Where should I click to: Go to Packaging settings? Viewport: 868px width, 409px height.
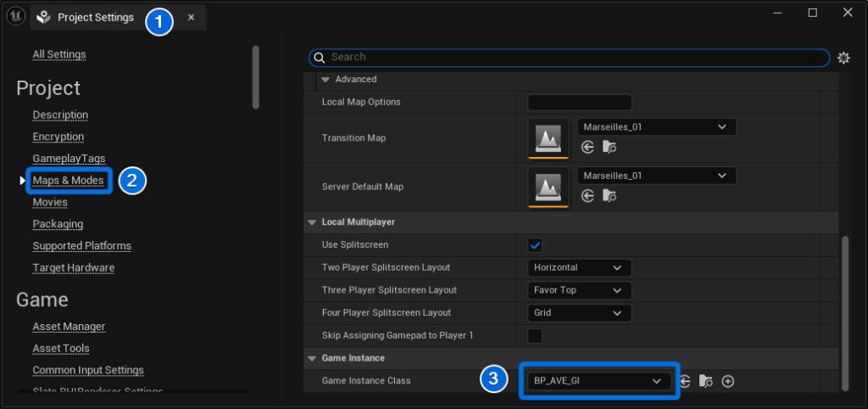tap(58, 224)
